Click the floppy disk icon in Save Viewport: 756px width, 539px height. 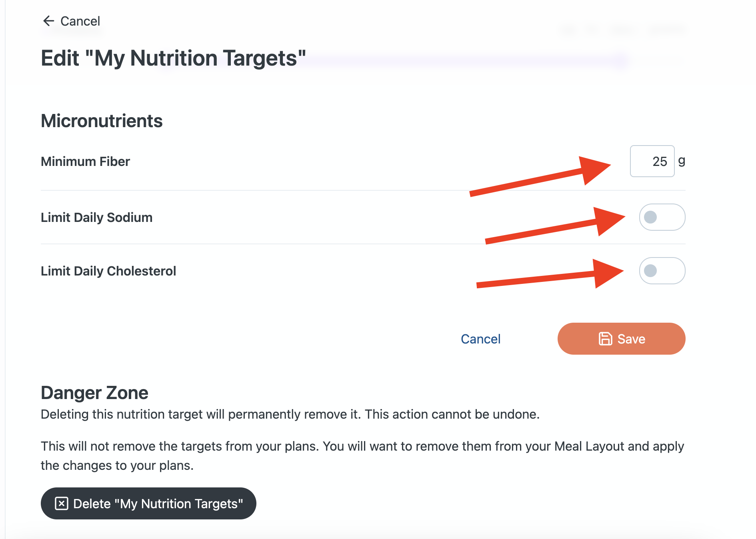(605, 339)
